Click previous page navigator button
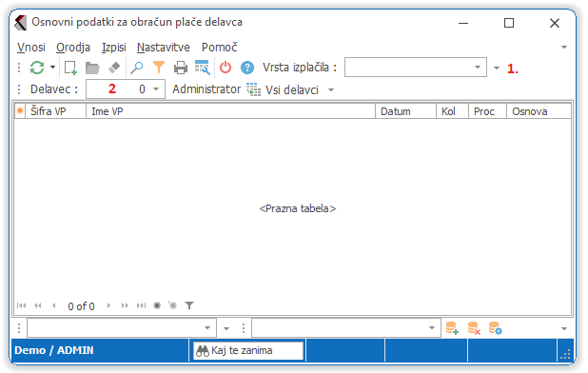The image size is (588, 373). tap(38, 305)
